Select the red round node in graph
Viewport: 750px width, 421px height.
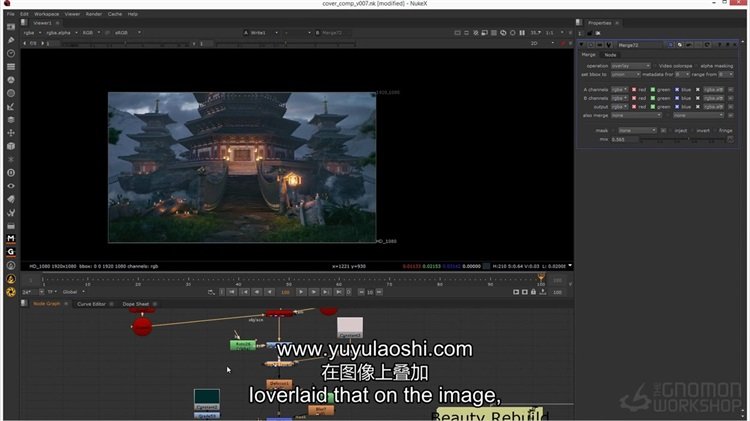[142, 327]
